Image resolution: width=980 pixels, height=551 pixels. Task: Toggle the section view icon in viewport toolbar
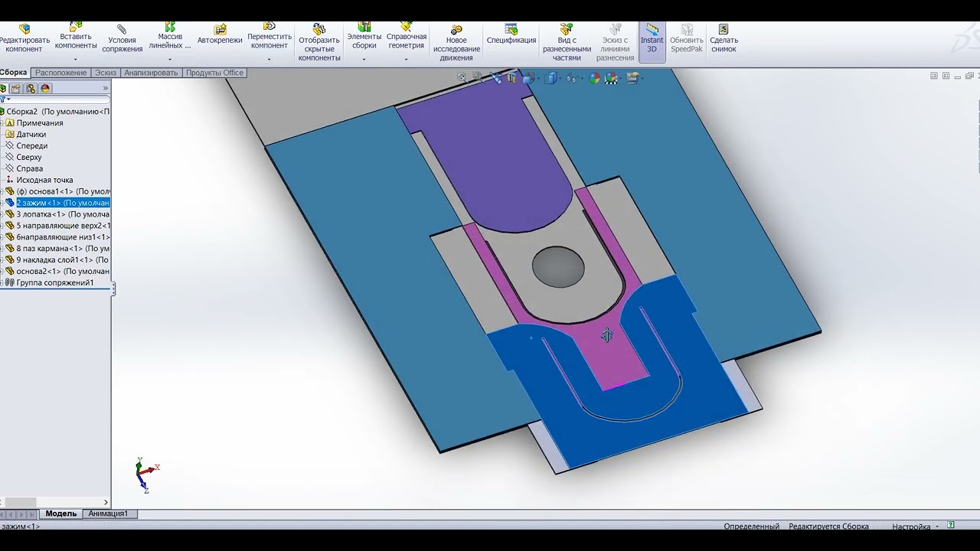[513, 78]
